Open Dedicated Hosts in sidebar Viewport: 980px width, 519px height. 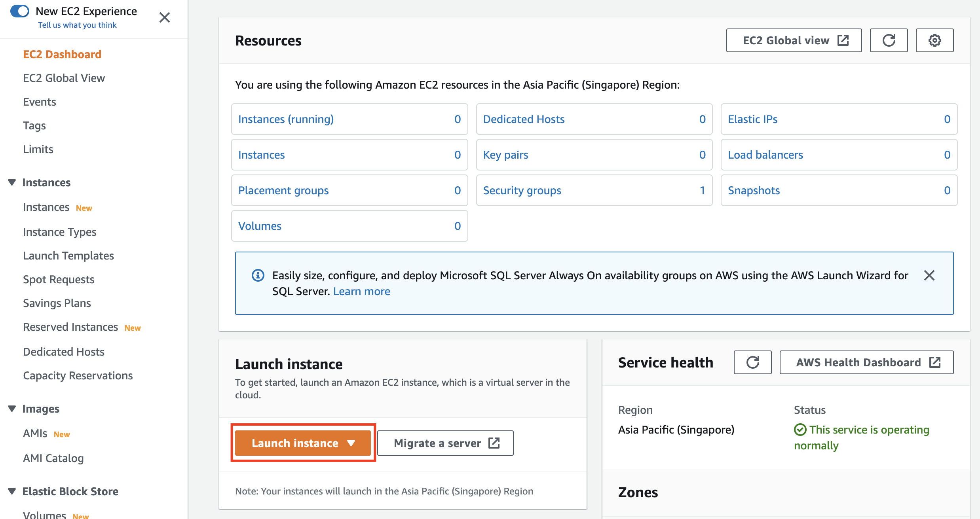64,352
